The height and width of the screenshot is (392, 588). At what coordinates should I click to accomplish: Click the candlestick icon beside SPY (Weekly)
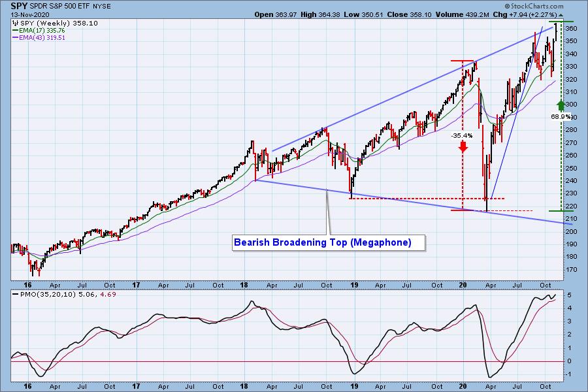(16, 24)
